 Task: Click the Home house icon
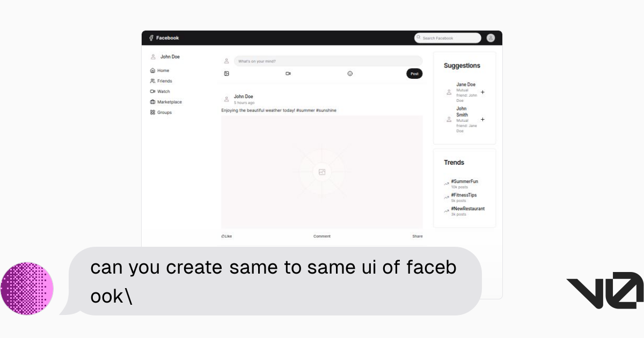(152, 71)
